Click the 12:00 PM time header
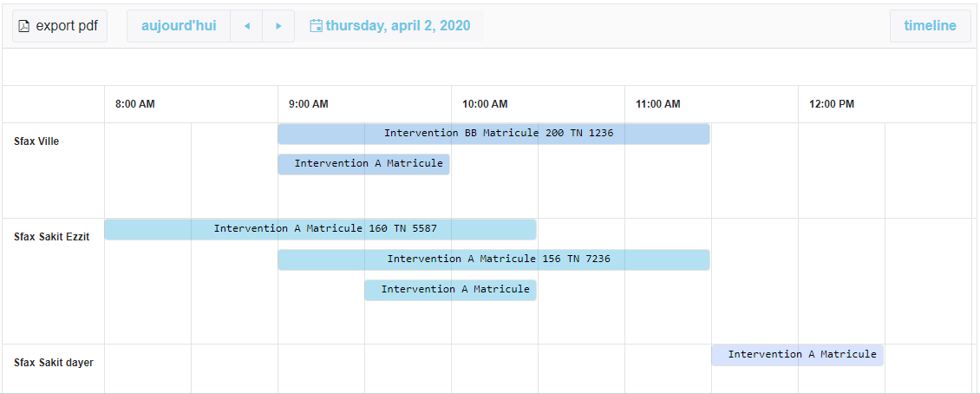980x394 pixels. [x=832, y=104]
